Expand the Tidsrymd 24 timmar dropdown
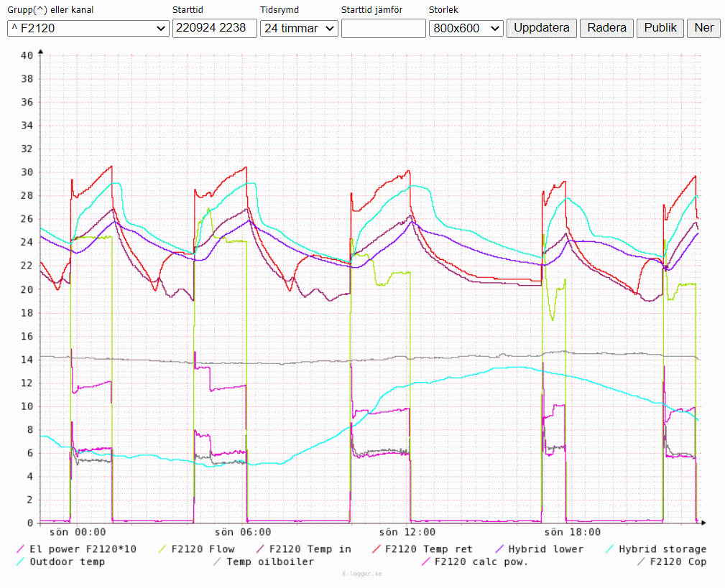The image size is (725, 588). point(299,28)
